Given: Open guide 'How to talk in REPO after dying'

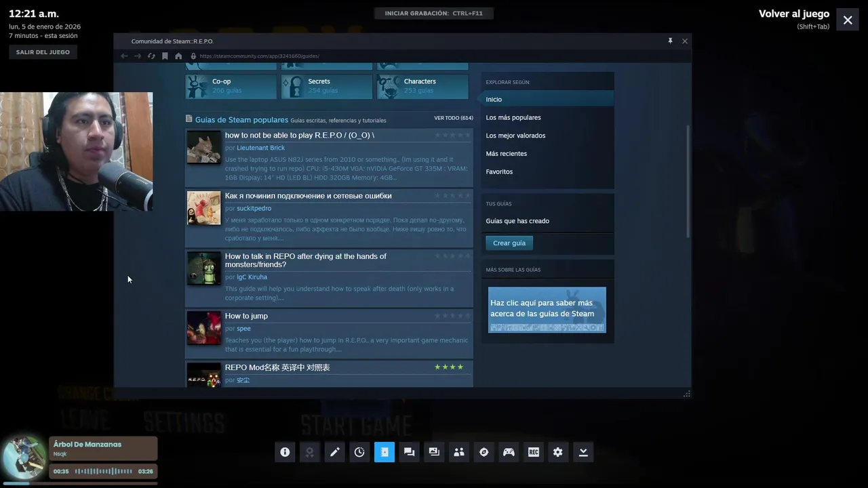Looking at the screenshot, I should [x=306, y=260].
